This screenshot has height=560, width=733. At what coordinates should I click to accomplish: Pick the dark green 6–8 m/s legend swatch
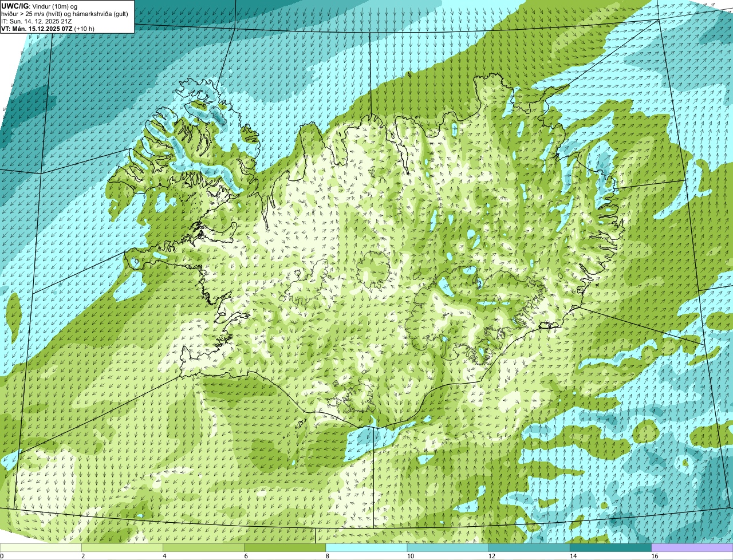[285, 548]
